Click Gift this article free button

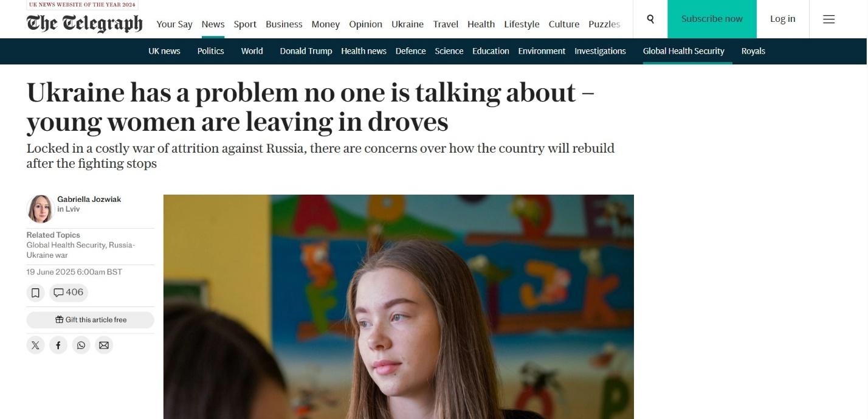(x=90, y=320)
